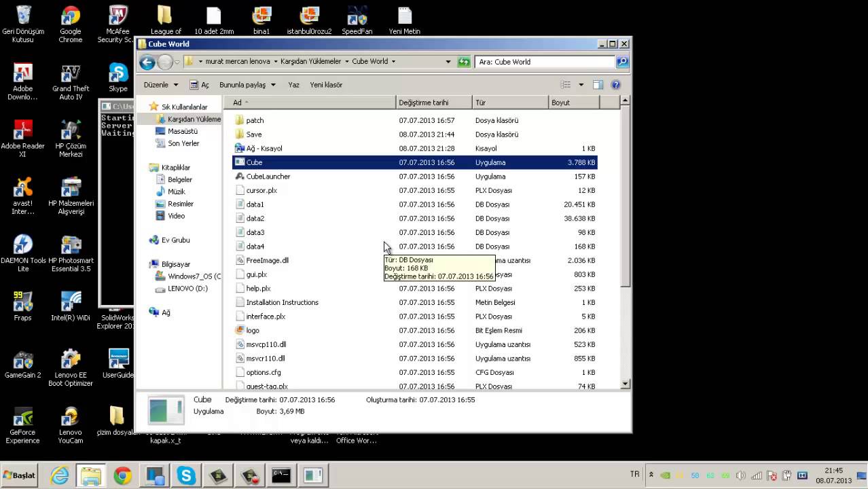This screenshot has width=868, height=489.
Task: Expand the arrow after Cube World breadcrumb
Action: 393,61
